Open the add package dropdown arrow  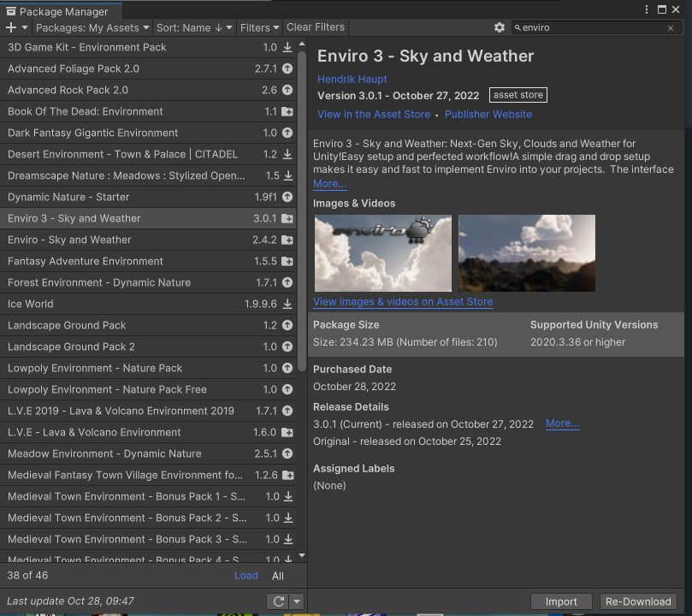[x=25, y=27]
